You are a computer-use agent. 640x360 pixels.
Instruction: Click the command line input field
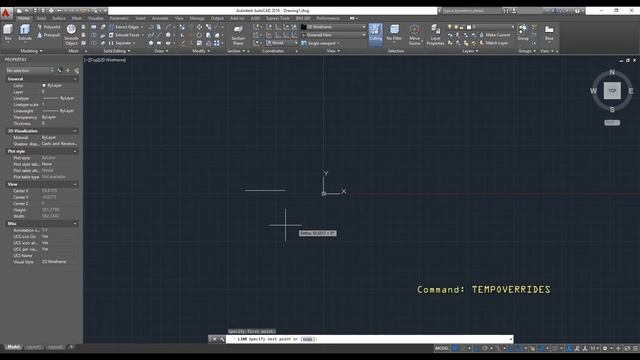coord(369,339)
